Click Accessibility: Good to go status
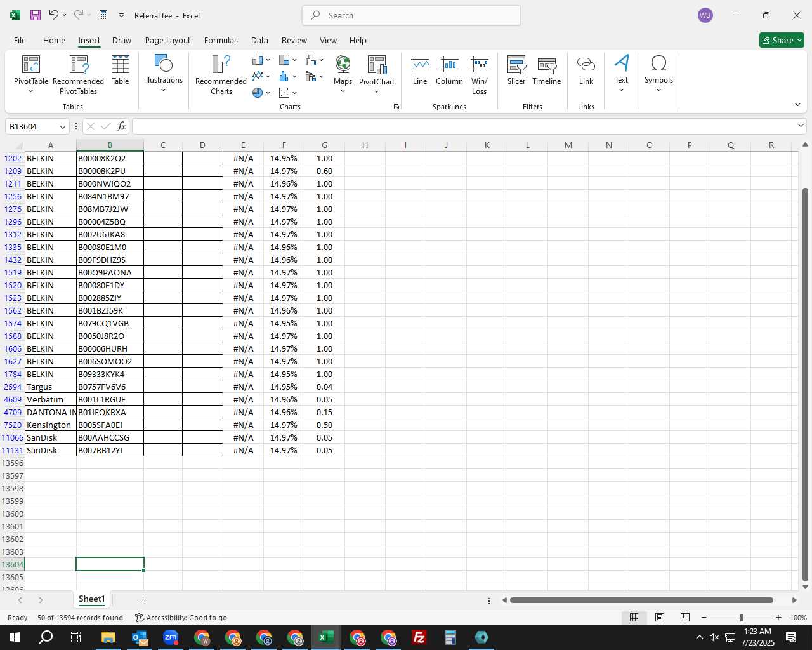 click(181, 618)
